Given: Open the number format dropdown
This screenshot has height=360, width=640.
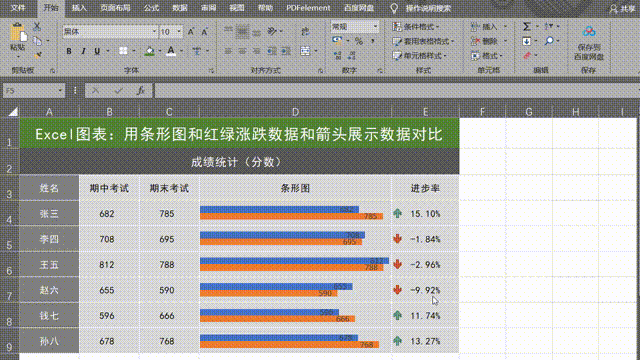Looking at the screenshot, I should [375, 27].
